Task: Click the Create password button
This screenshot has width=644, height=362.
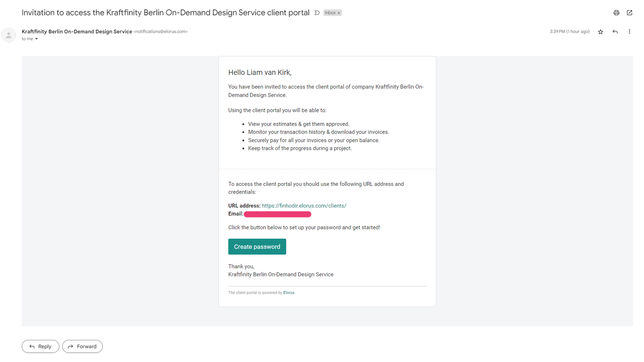Action: pos(257,247)
